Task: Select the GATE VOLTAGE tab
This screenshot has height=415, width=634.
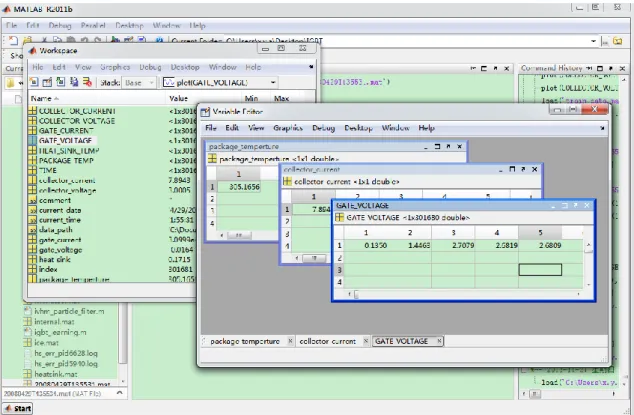Action: click(401, 341)
